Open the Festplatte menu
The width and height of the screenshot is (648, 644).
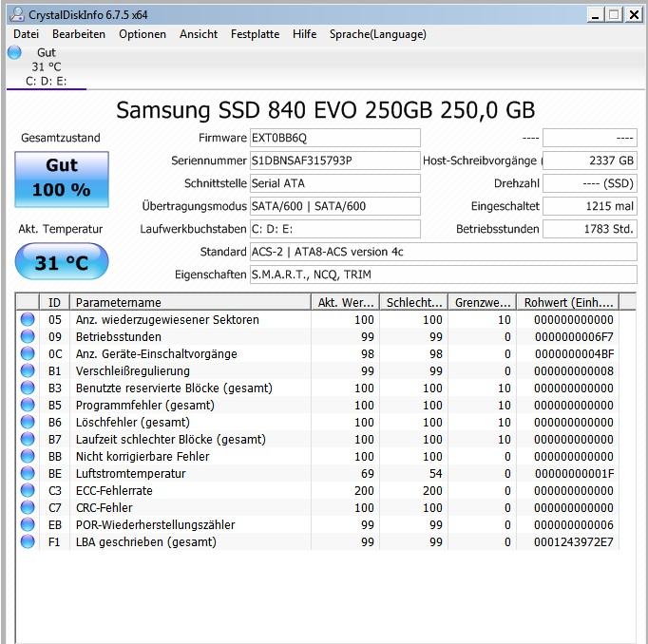[255, 34]
